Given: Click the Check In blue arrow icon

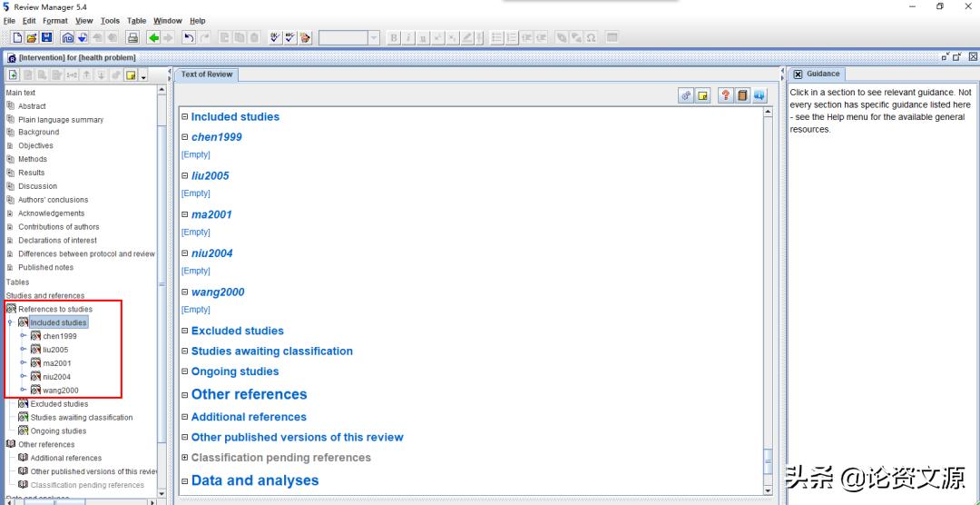Looking at the screenshot, I should [82, 37].
